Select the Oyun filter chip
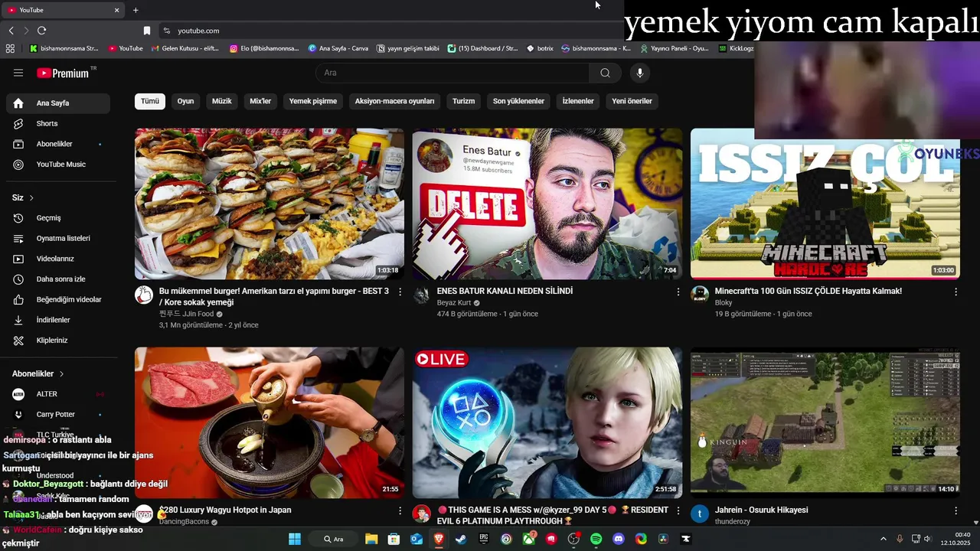 pos(186,101)
